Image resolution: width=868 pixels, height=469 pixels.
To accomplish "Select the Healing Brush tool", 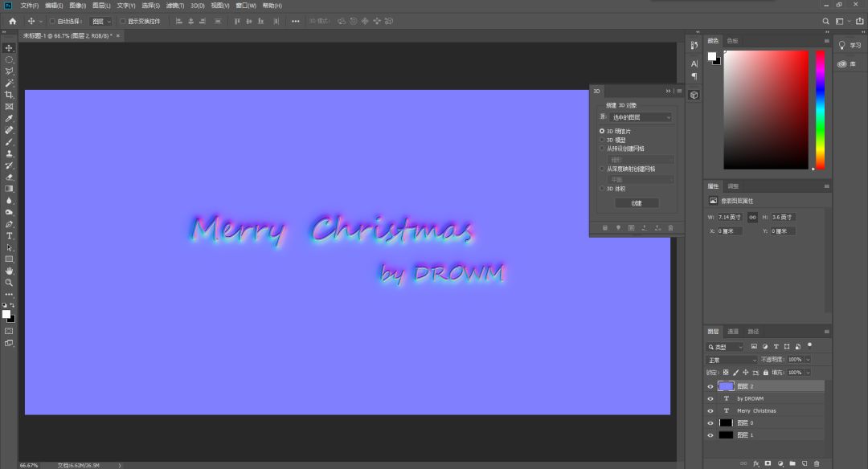I will click(9, 130).
